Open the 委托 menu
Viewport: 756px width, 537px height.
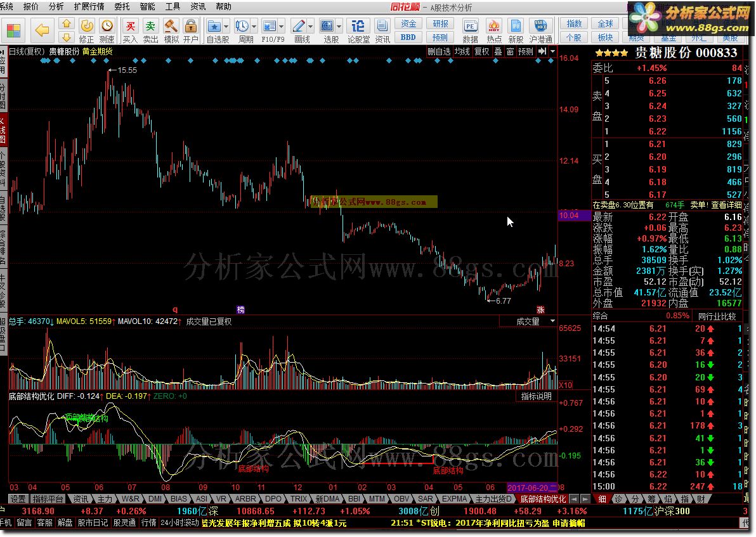(x=122, y=7)
